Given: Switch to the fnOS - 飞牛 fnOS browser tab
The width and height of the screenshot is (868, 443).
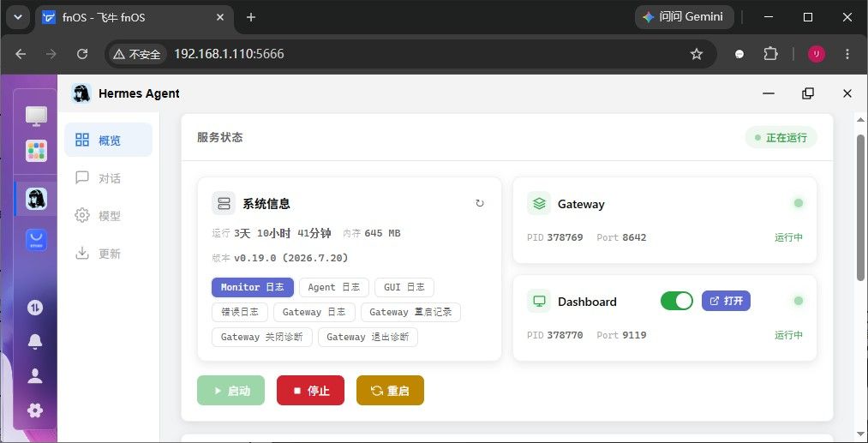Looking at the screenshot, I should [134, 17].
